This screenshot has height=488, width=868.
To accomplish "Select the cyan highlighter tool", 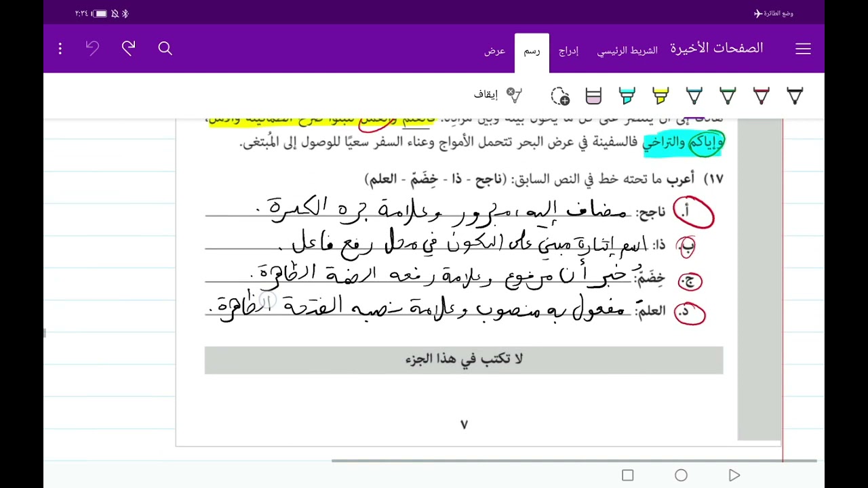I will [627, 96].
